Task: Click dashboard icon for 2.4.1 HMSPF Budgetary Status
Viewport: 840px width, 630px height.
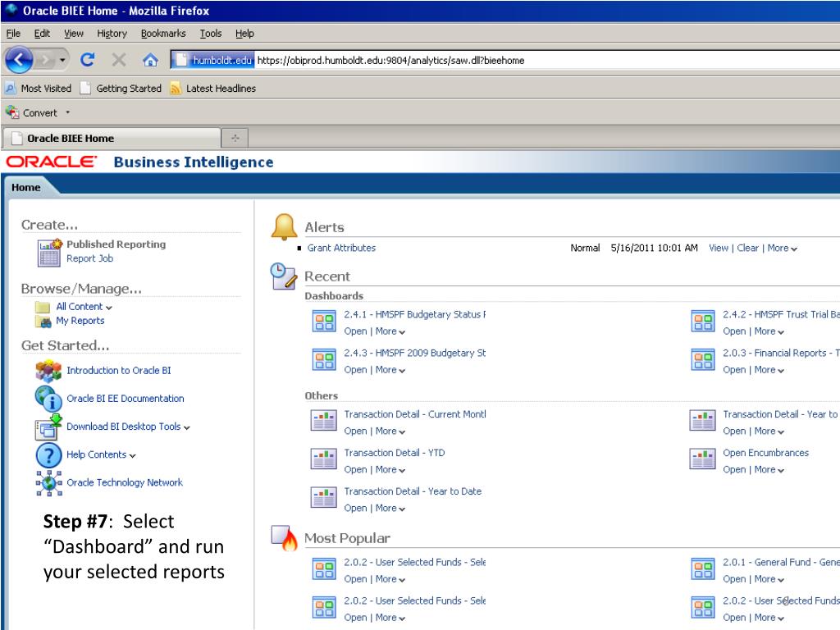Action: click(324, 322)
